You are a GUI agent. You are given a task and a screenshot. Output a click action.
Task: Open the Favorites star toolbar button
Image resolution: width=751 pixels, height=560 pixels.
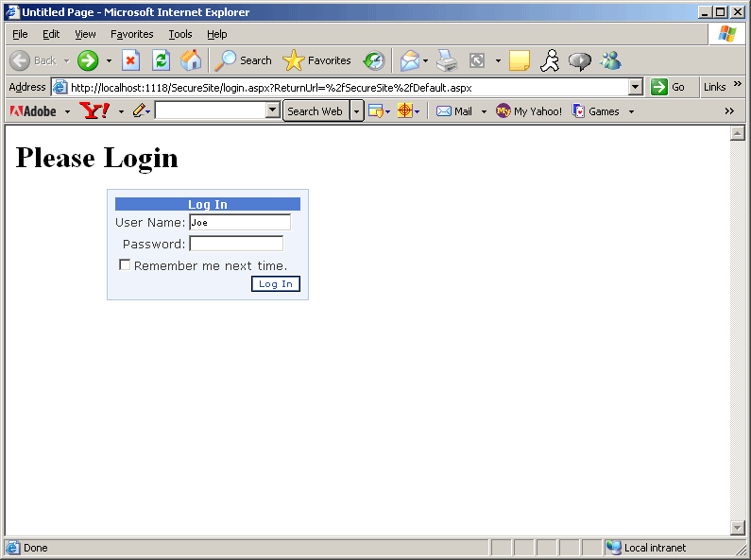[316, 60]
